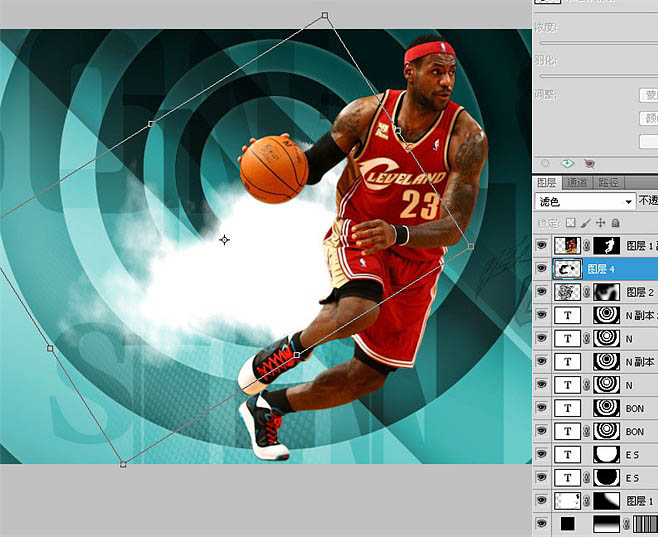Click transform handle on the player's raised shoe

[x=297, y=355]
